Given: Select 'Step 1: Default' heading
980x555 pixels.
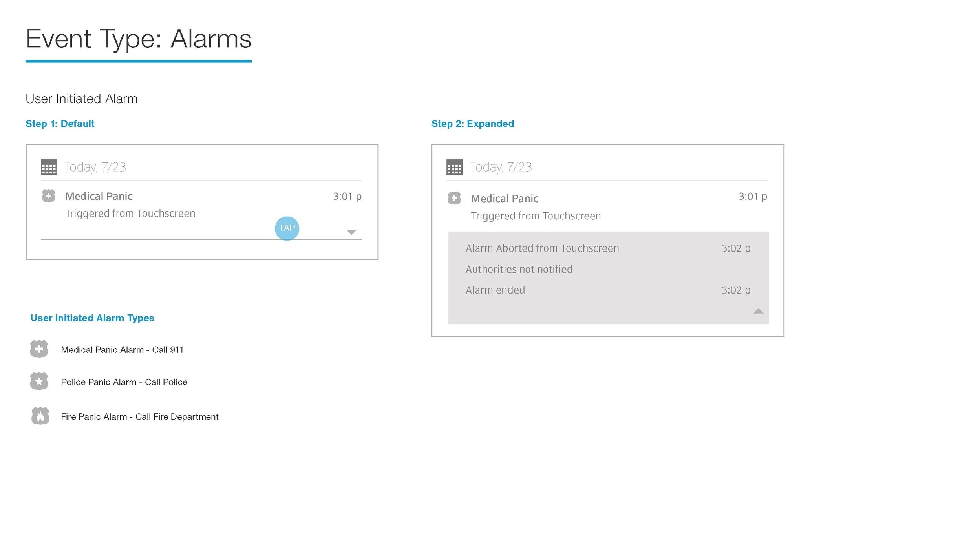Looking at the screenshot, I should pyautogui.click(x=60, y=124).
